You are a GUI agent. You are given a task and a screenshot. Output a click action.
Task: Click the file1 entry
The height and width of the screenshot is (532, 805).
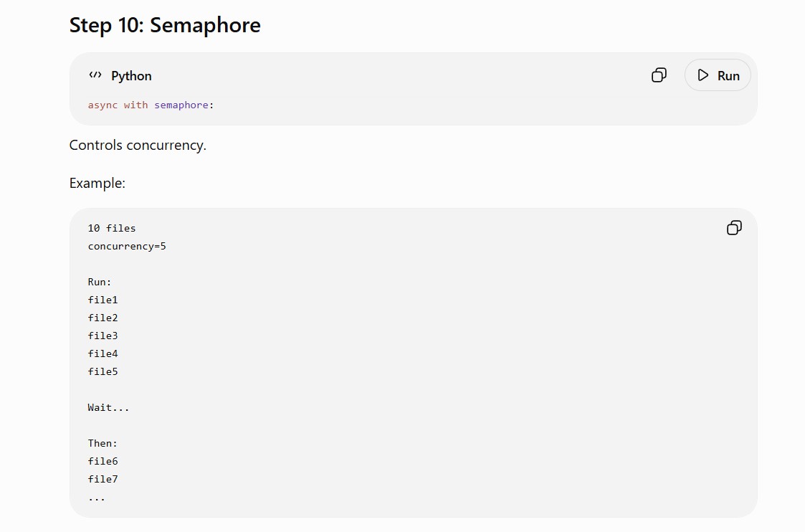[x=103, y=300]
